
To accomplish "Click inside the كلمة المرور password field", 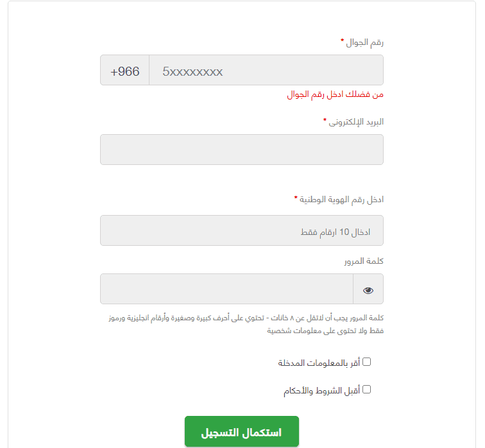I will (226, 289).
